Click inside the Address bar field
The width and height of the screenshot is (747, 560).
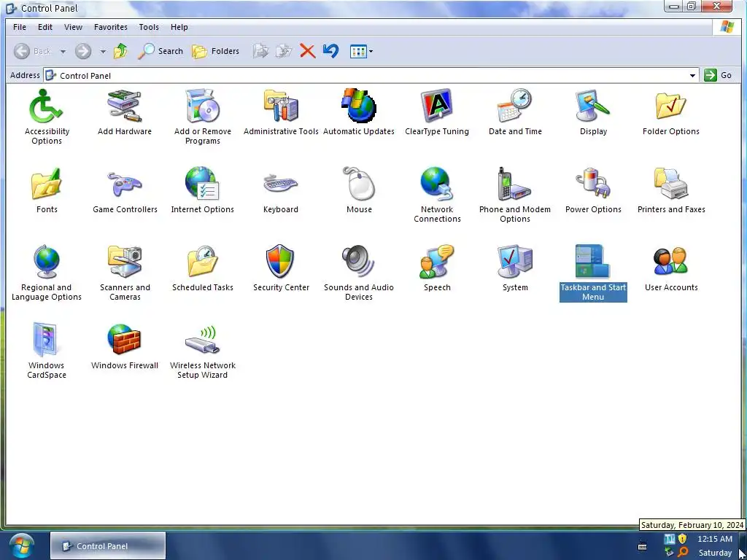coord(371,75)
